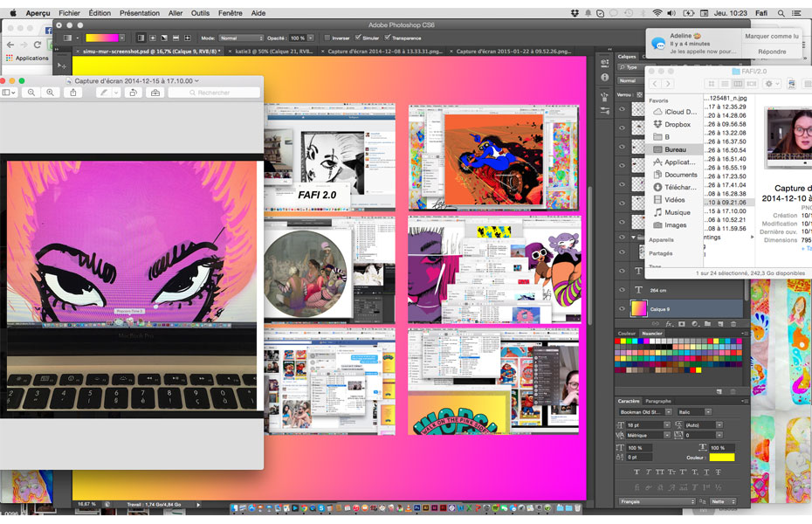Open the Opacité slider dropdown
The image size is (812, 524).
(310, 38)
